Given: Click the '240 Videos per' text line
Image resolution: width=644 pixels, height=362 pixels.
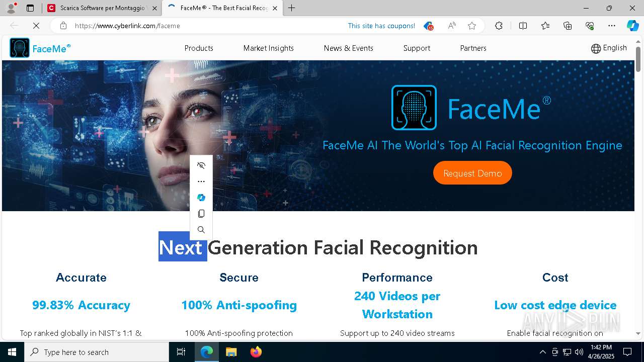Looking at the screenshot, I should (397, 296).
